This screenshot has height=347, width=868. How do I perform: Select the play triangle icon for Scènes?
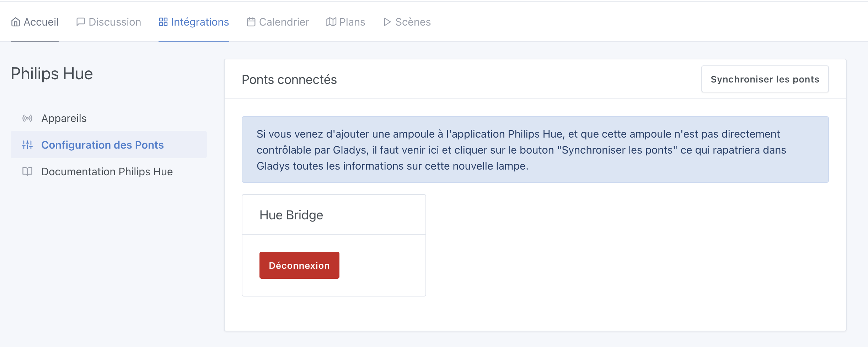[387, 22]
